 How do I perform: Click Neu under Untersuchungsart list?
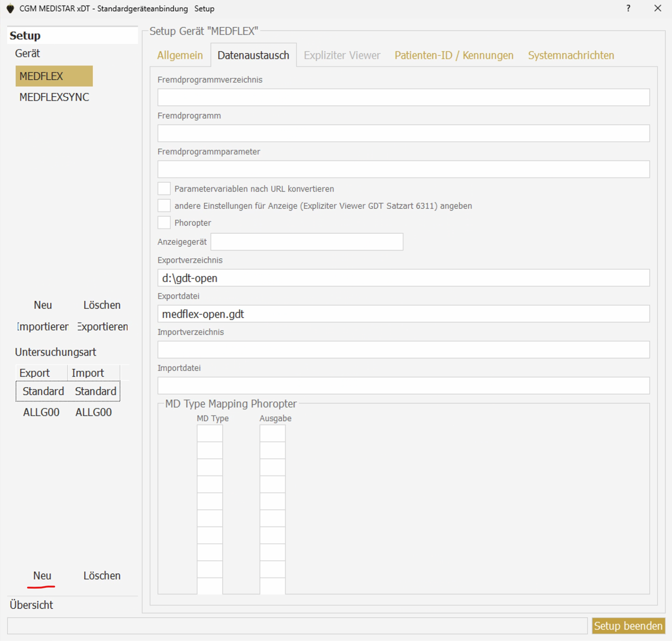tap(42, 575)
